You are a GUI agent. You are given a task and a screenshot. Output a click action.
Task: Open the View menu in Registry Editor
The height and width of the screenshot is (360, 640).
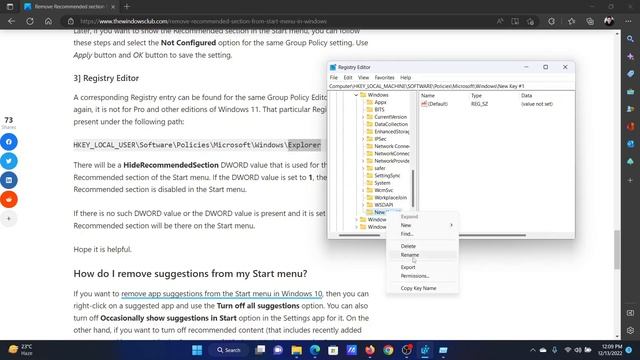[x=363, y=78]
